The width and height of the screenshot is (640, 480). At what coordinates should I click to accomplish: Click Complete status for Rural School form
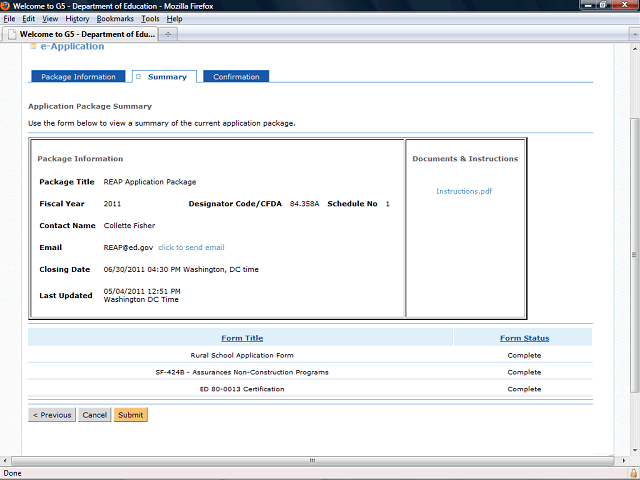(524, 355)
